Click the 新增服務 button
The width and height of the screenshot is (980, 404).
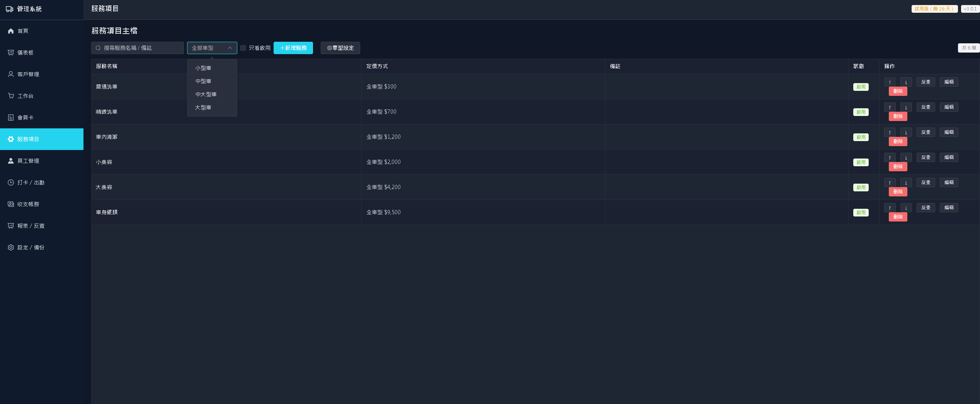tap(293, 48)
